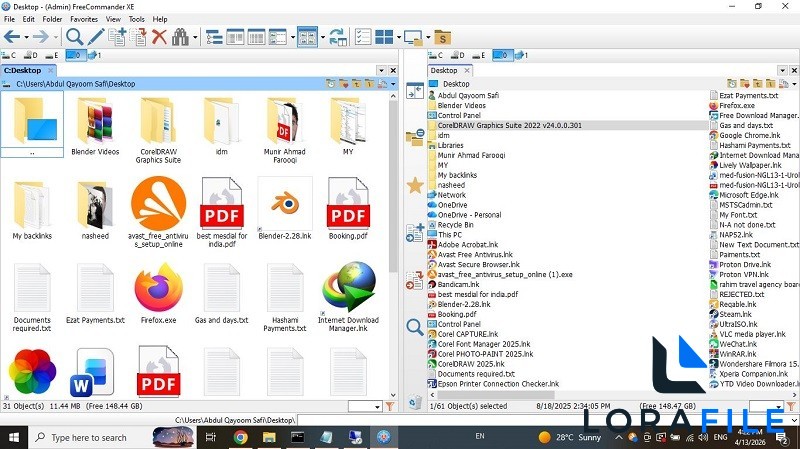Click copy icon on the middle splitter
The height and width of the screenshot is (449, 800).
click(x=415, y=233)
